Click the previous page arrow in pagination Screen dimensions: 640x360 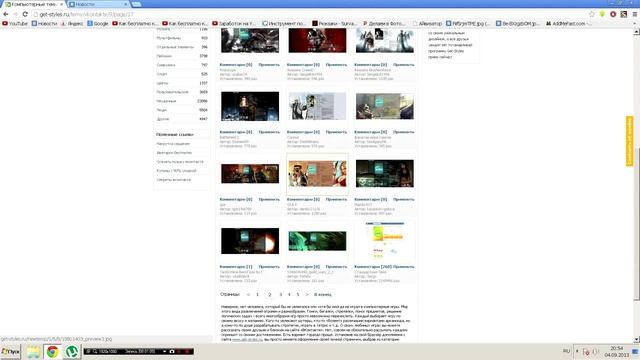[x=248, y=294]
